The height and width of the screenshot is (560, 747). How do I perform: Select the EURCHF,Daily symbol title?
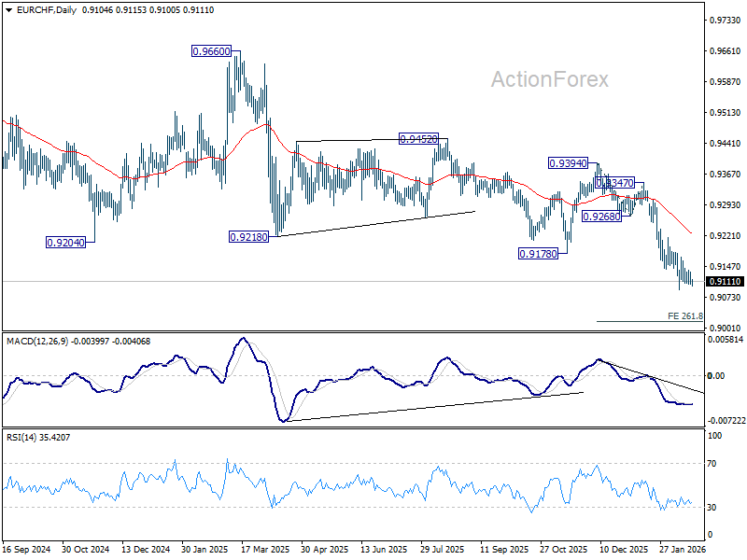pos(47,10)
